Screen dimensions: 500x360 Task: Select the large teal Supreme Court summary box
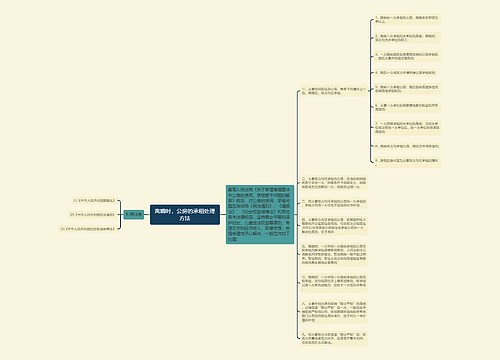coord(260,214)
